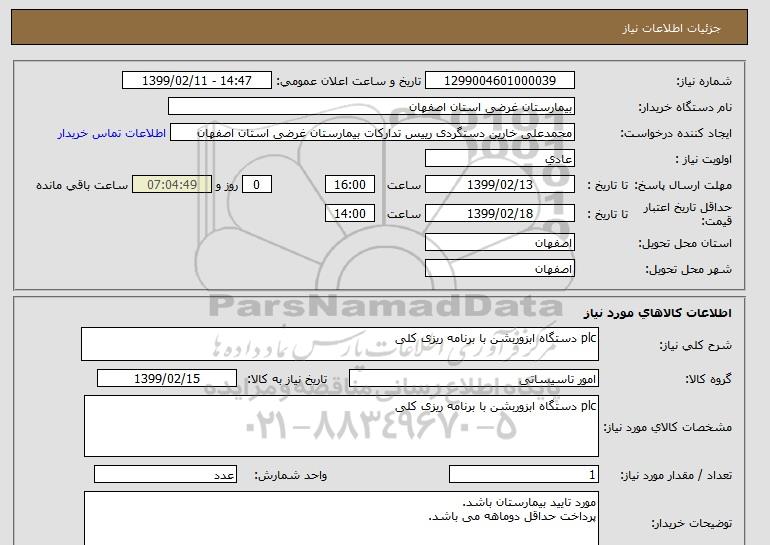Click the section heading اطلاعات کالاهای مورد نیاز

coord(658,313)
